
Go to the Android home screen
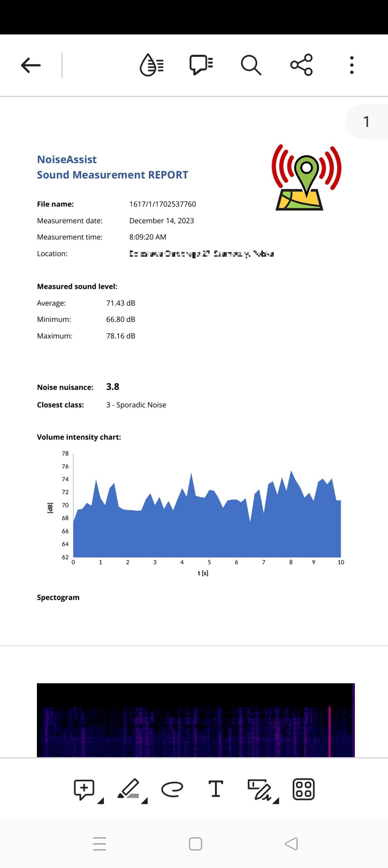coord(196,844)
